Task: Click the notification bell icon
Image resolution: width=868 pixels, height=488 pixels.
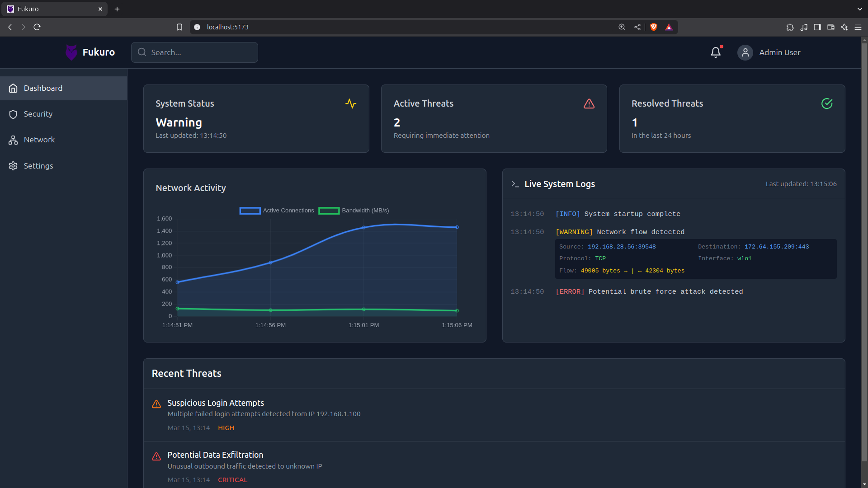Action: [715, 52]
